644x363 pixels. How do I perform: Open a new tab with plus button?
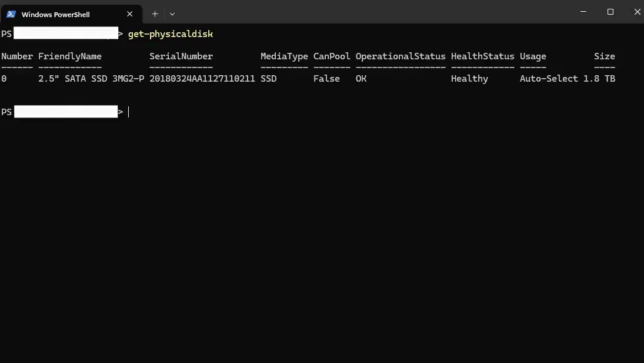(155, 14)
